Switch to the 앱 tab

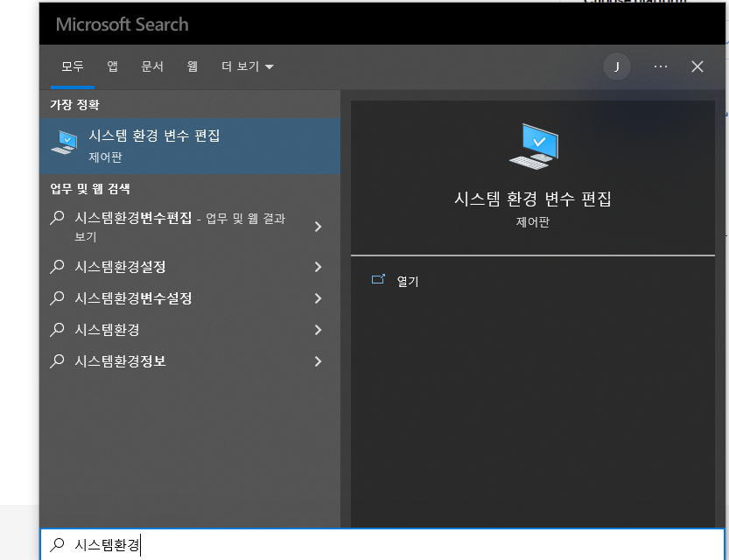[x=113, y=66]
